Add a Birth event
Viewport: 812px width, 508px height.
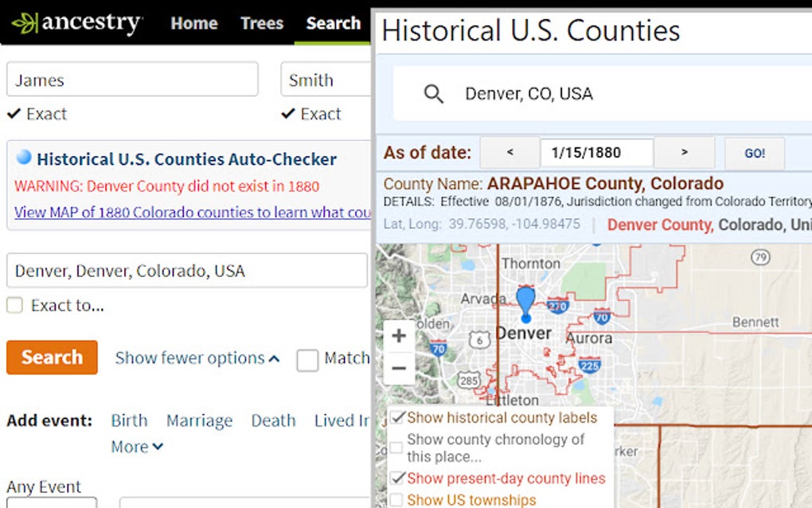(x=130, y=420)
